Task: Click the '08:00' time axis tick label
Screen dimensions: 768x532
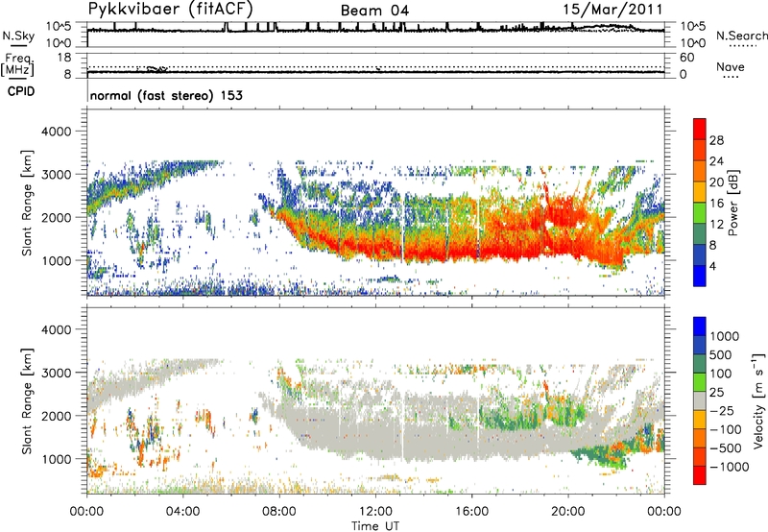Action: point(279,512)
